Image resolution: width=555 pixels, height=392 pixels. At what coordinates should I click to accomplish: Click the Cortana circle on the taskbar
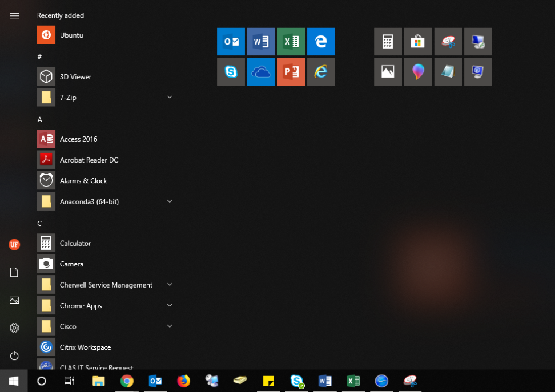pyautogui.click(x=42, y=381)
